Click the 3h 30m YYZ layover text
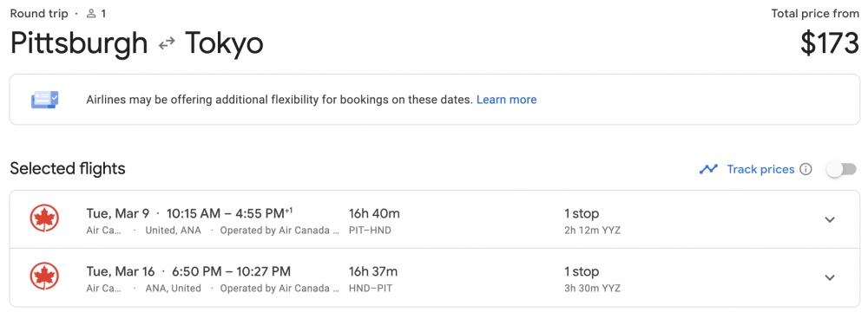This screenshot has height=319, width=868. (592, 288)
